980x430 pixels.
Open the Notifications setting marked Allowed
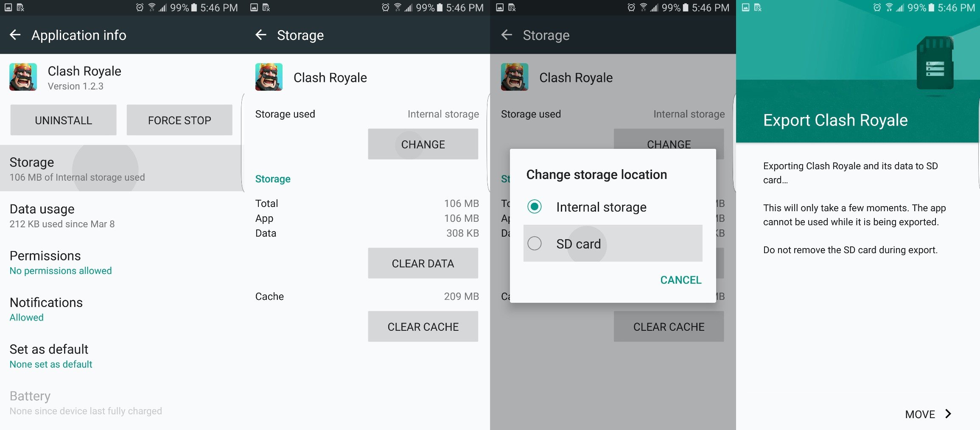pyautogui.click(x=122, y=309)
